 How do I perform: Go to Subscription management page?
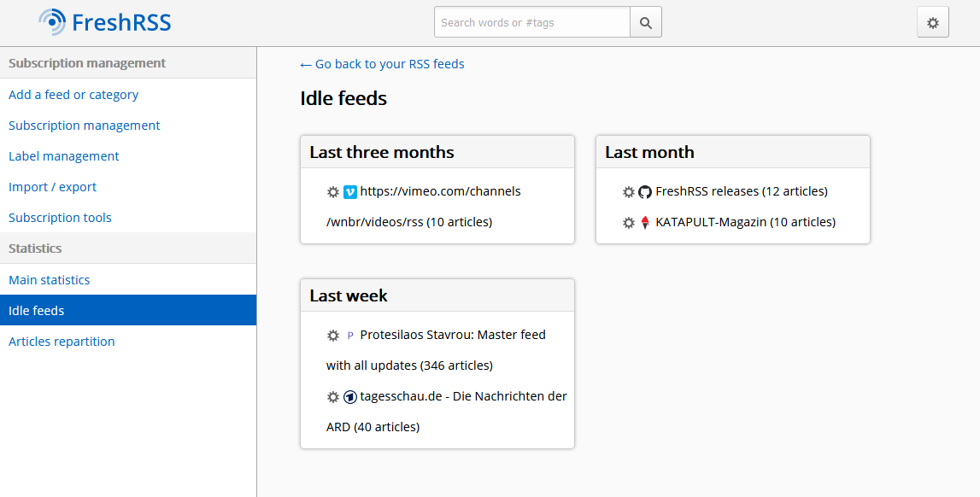(85, 126)
